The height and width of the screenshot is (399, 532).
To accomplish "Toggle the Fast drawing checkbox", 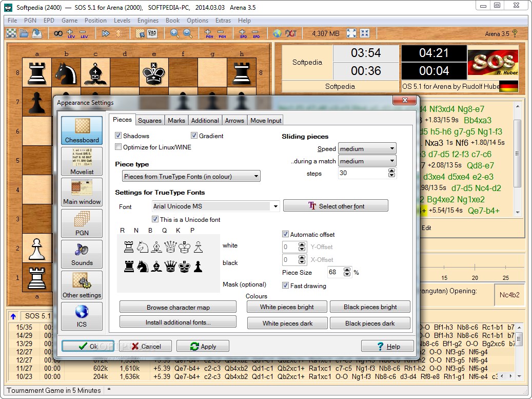I will pos(285,285).
